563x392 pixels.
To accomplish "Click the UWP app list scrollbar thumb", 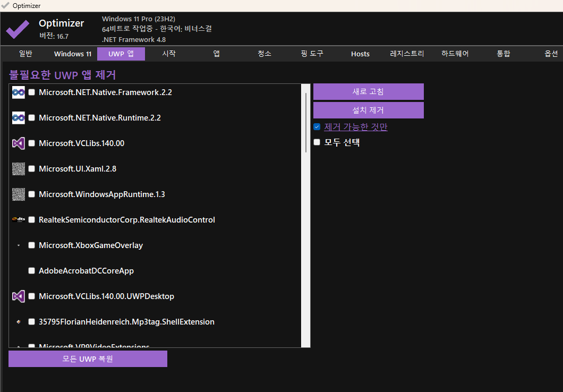I will tap(306, 122).
